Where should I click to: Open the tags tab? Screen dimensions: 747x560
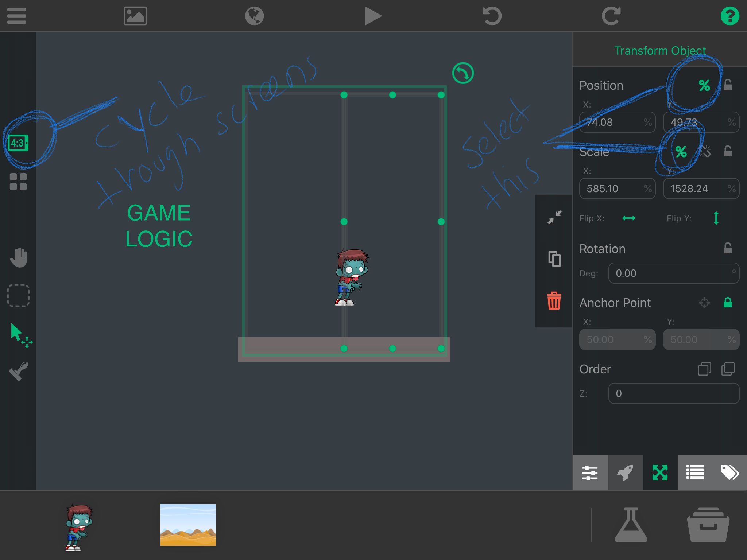729,472
